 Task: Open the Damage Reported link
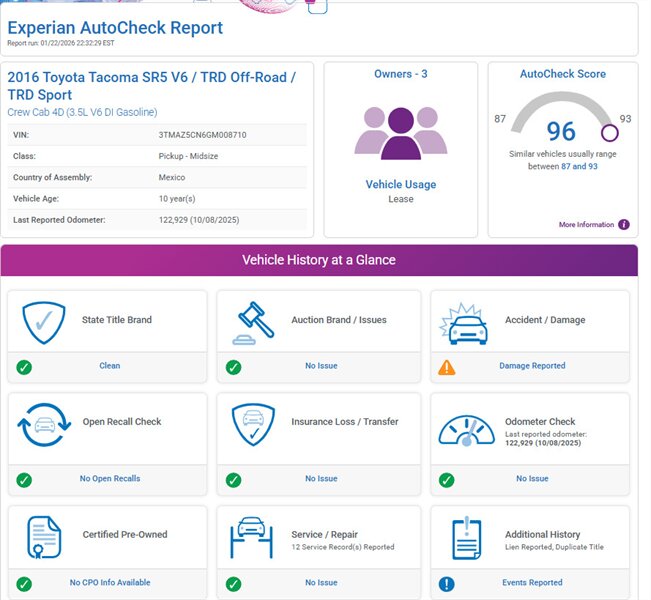click(x=532, y=366)
